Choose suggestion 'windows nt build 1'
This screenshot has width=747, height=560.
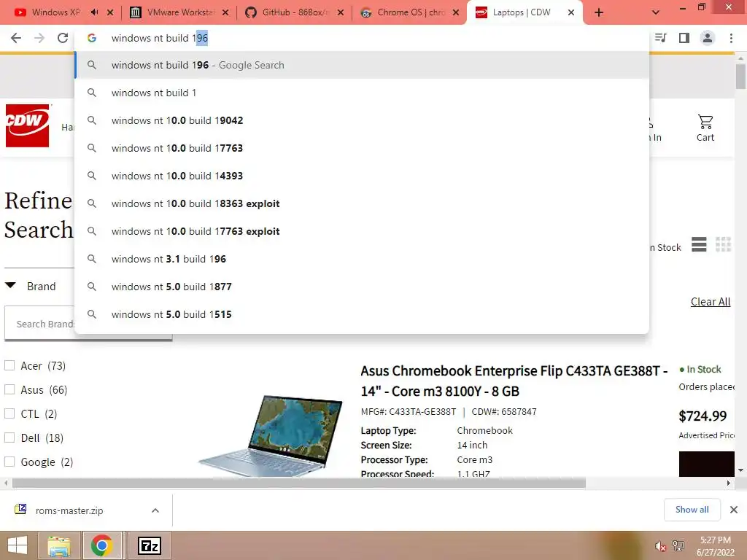point(362,93)
